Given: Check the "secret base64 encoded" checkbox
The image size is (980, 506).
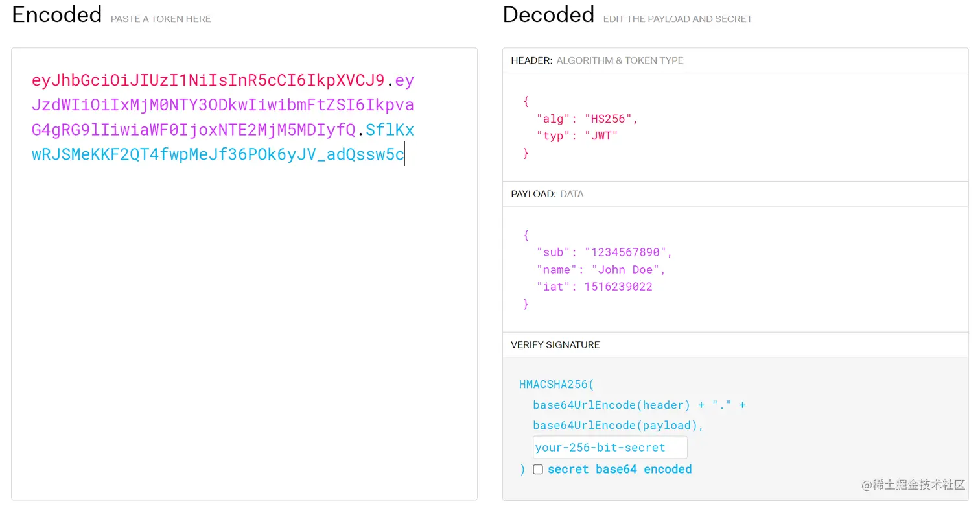Looking at the screenshot, I should (x=538, y=470).
